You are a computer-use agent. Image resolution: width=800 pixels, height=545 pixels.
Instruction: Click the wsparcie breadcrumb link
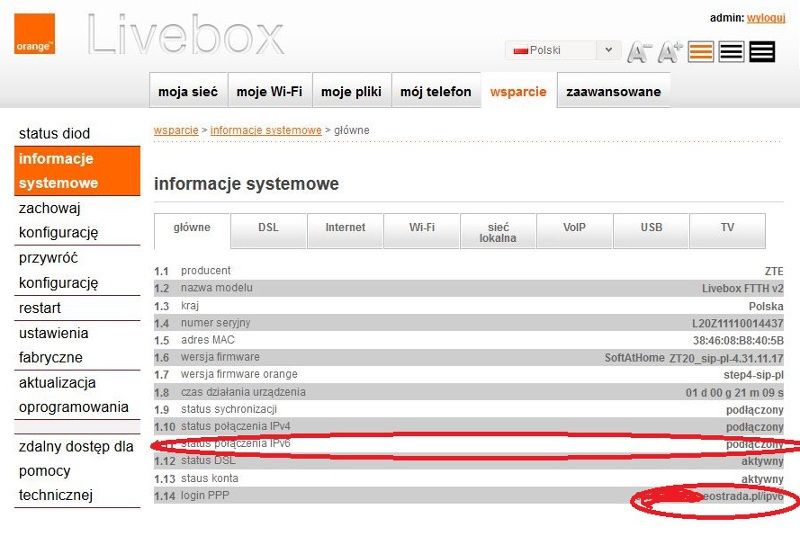[176, 130]
